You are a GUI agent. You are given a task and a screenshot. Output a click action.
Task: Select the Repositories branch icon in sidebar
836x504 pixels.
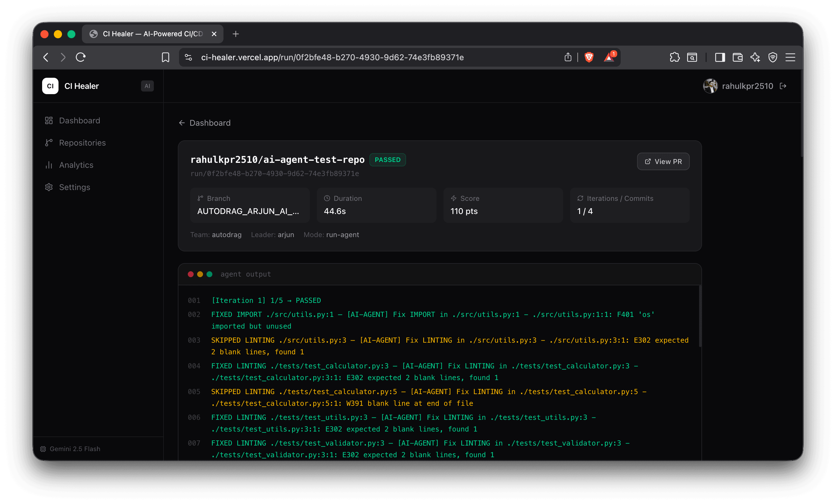(49, 142)
